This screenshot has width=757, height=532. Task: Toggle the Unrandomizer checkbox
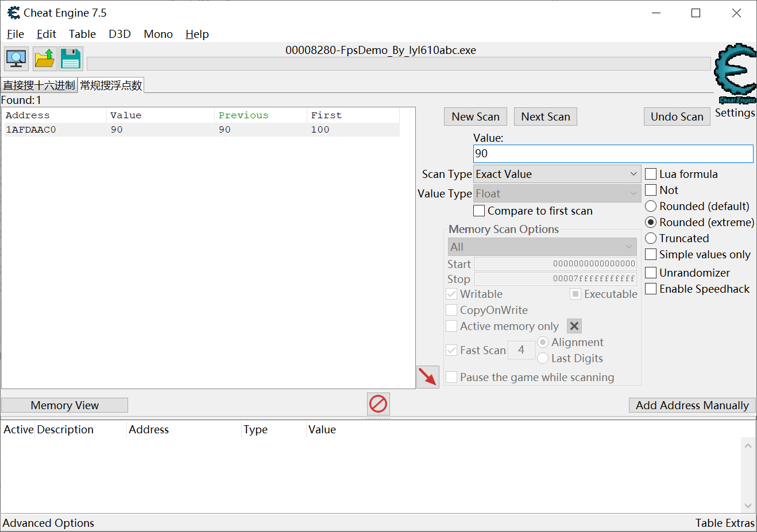[x=651, y=273]
